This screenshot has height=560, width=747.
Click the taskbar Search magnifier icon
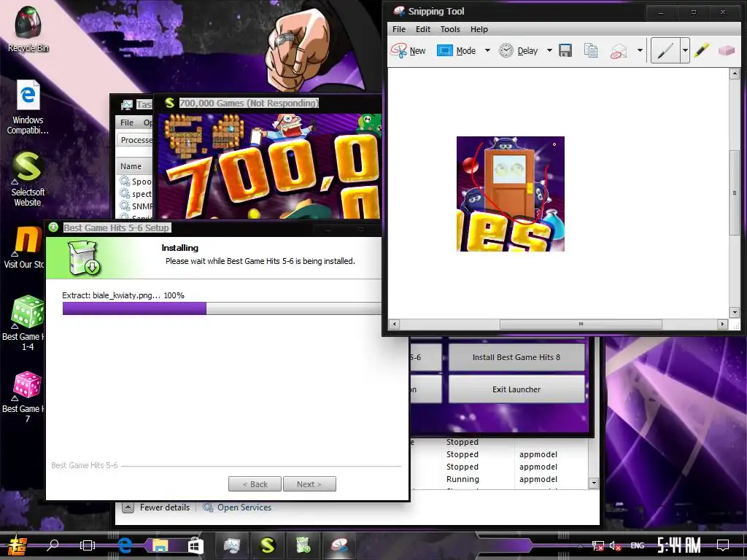click(x=53, y=545)
